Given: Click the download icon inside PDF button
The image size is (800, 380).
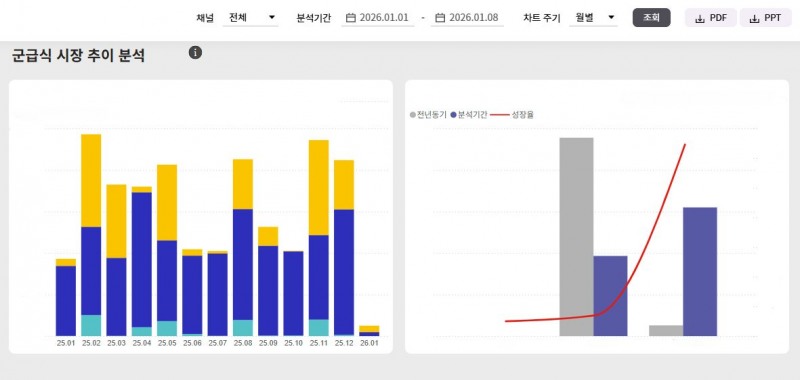Looking at the screenshot, I should tap(700, 19).
